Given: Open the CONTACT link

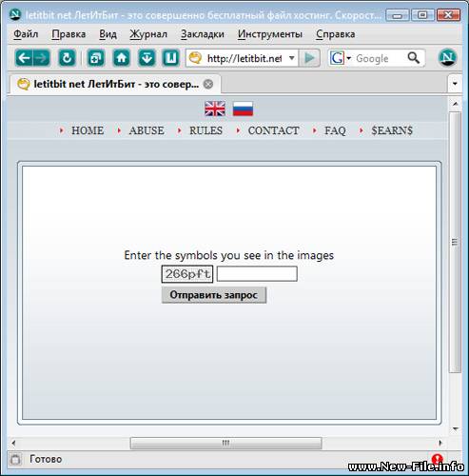Looking at the screenshot, I should 273,130.
